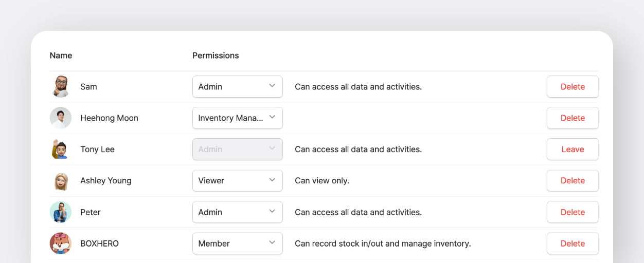
Task: Click Sam's avatar picture
Action: 61,86
